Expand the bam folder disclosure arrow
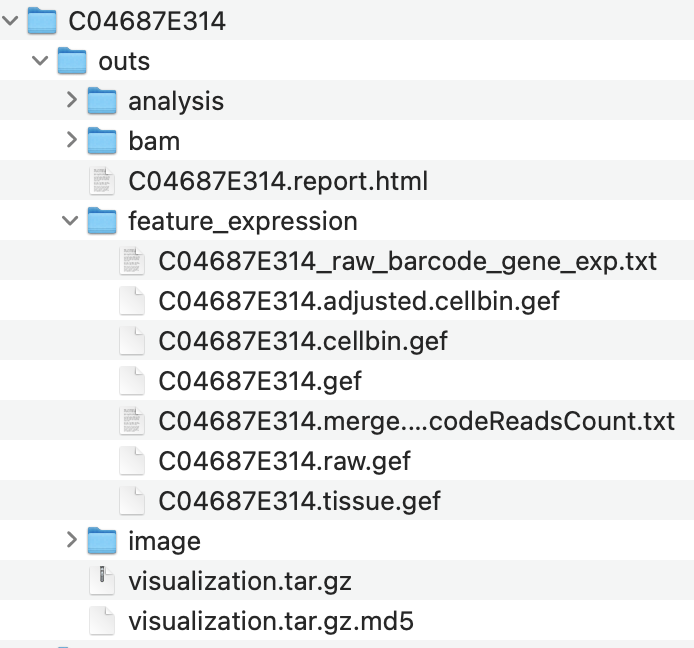 click(71, 140)
